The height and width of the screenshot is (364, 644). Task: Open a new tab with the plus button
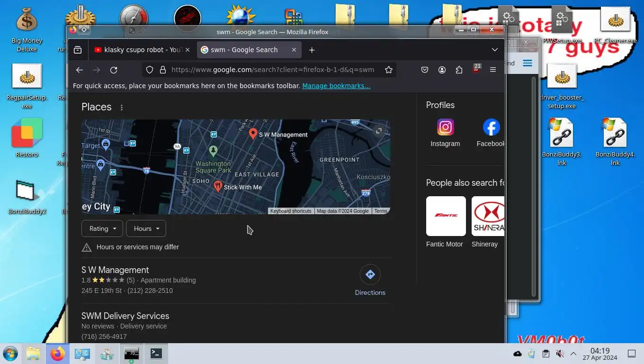point(312,50)
